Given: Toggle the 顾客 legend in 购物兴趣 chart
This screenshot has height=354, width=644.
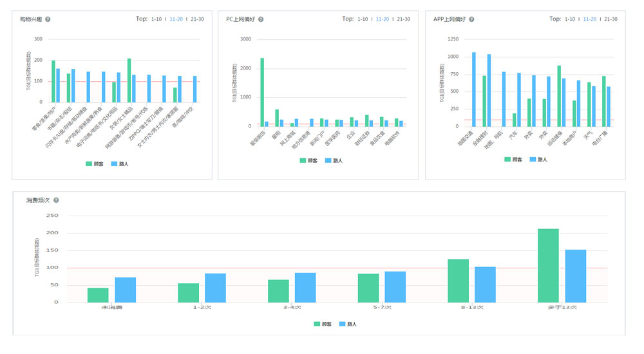Looking at the screenshot, I should pyautogui.click(x=95, y=163).
